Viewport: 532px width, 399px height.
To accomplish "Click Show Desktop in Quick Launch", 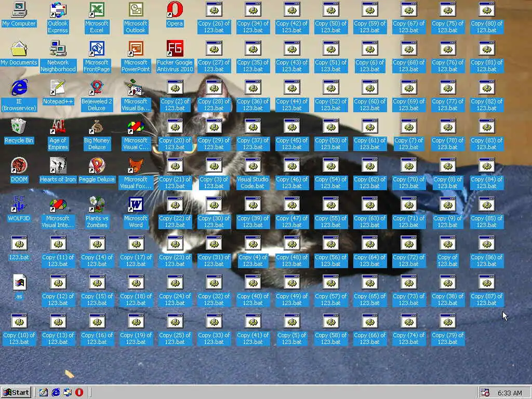I will pyautogui.click(x=43, y=393).
